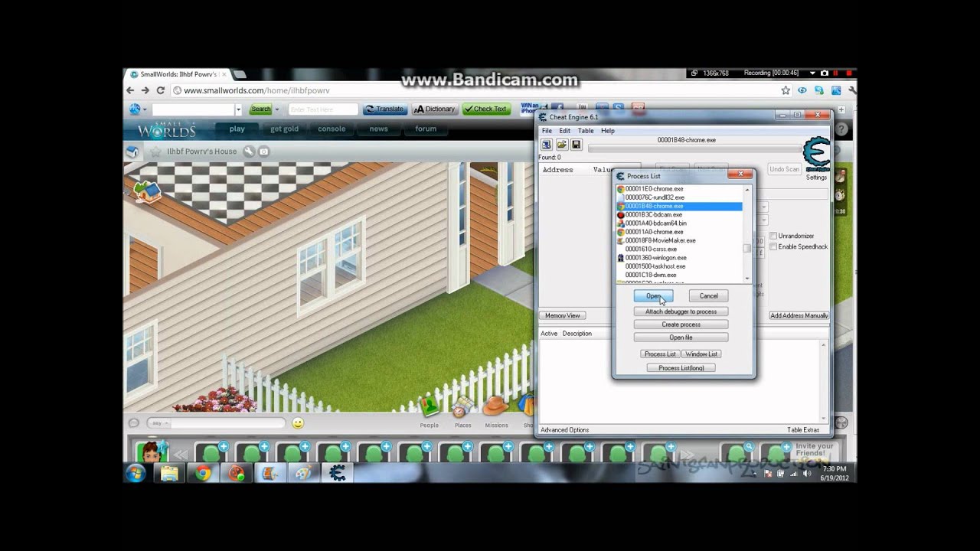Switch to the SmallWorlds play tab
980x551 pixels.
tap(237, 129)
